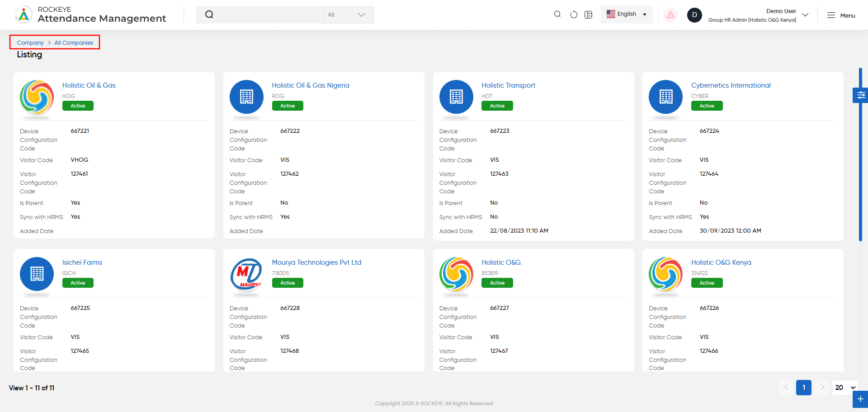Click Active badge on Holistic Oil & Gas Nigeria
Screen dimensions: 868x412
click(288, 106)
